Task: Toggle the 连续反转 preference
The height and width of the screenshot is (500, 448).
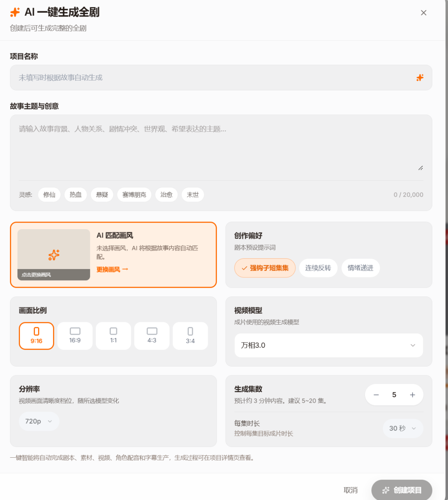Action: (x=318, y=268)
